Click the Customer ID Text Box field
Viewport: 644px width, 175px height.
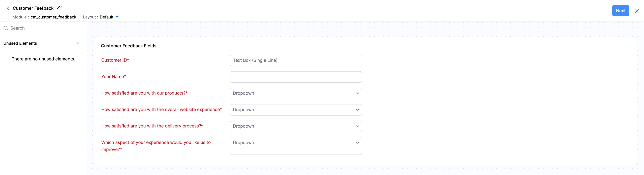pyautogui.click(x=296, y=60)
